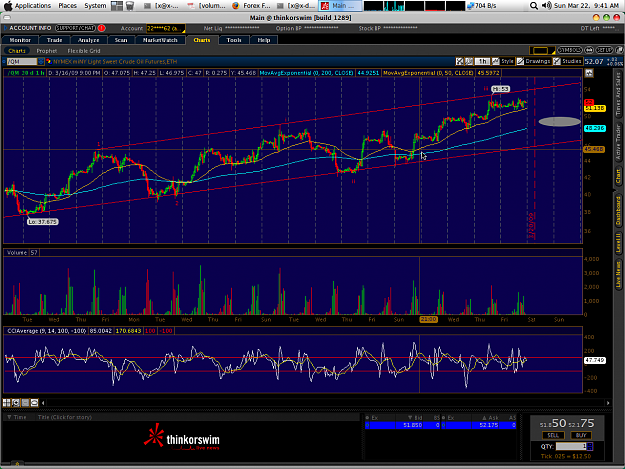Open the Applications menu
The height and width of the screenshot is (469, 625).
(x=33, y=6)
